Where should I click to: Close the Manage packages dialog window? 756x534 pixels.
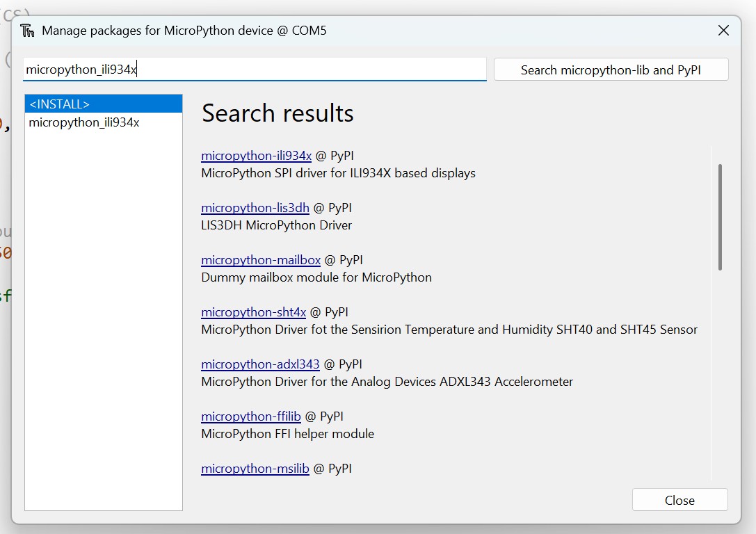click(x=723, y=31)
